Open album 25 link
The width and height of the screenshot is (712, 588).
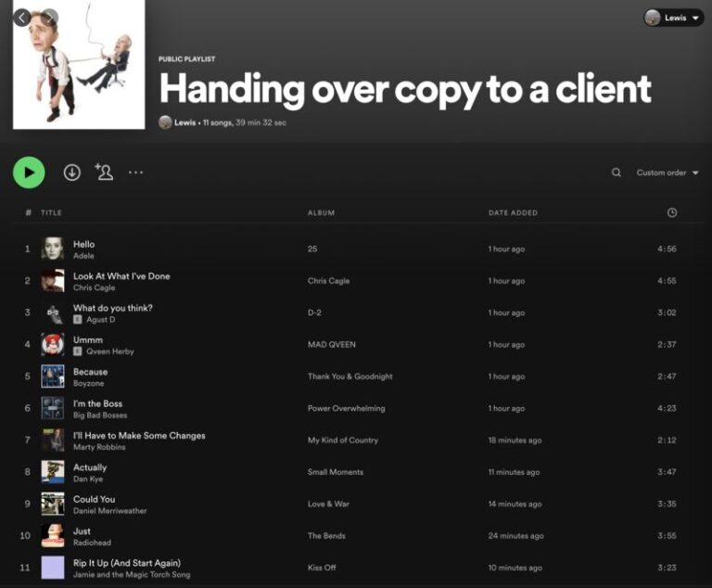pos(312,249)
